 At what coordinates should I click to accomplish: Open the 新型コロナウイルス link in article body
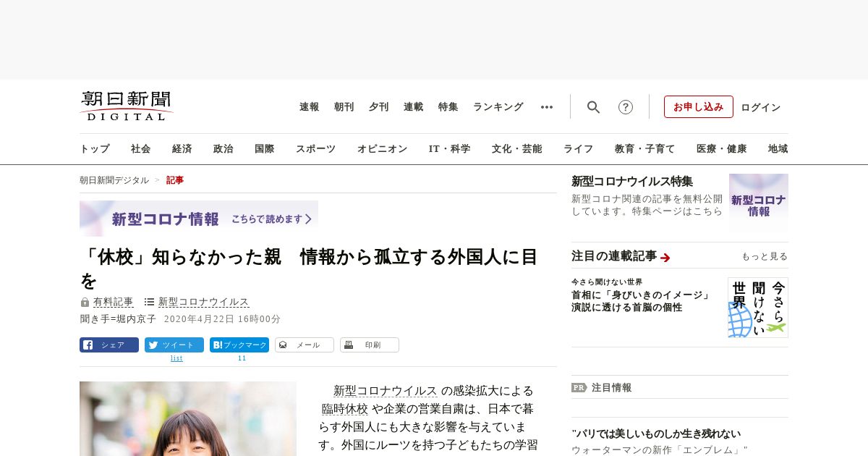point(386,391)
